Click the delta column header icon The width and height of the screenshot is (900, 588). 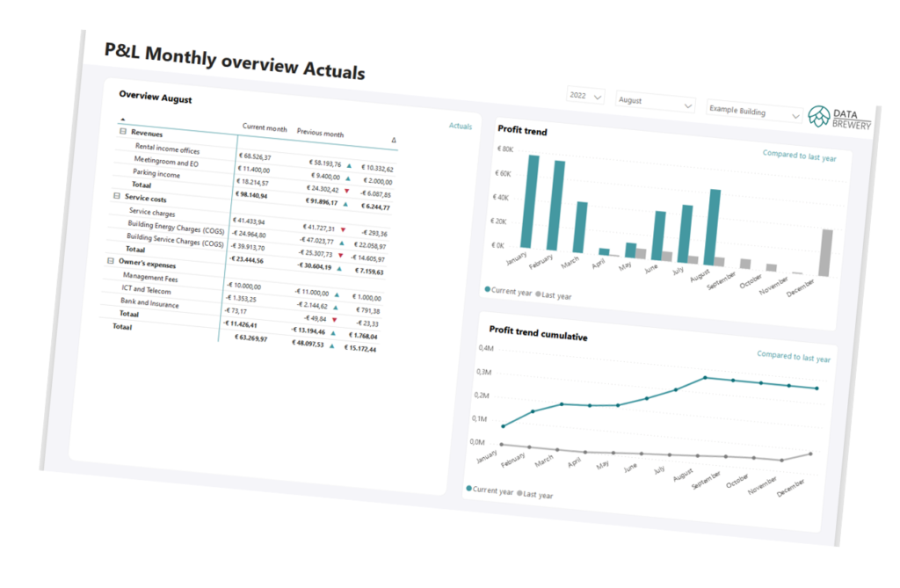click(x=393, y=141)
